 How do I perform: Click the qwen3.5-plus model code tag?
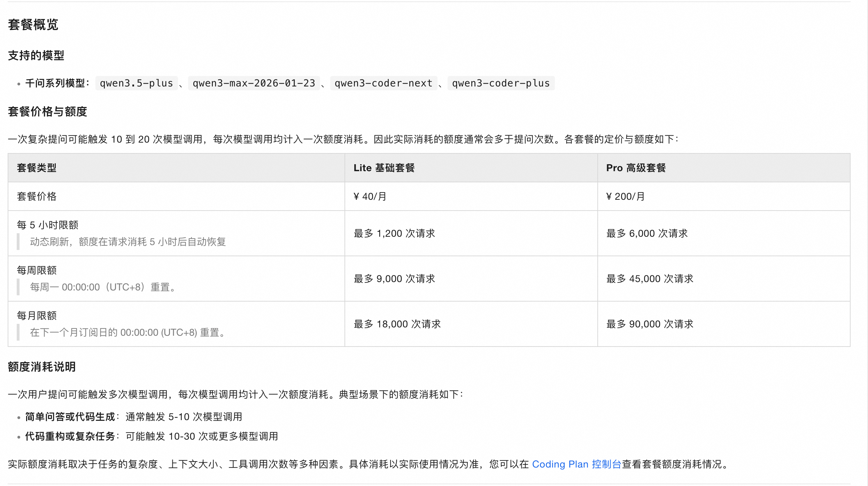[136, 83]
